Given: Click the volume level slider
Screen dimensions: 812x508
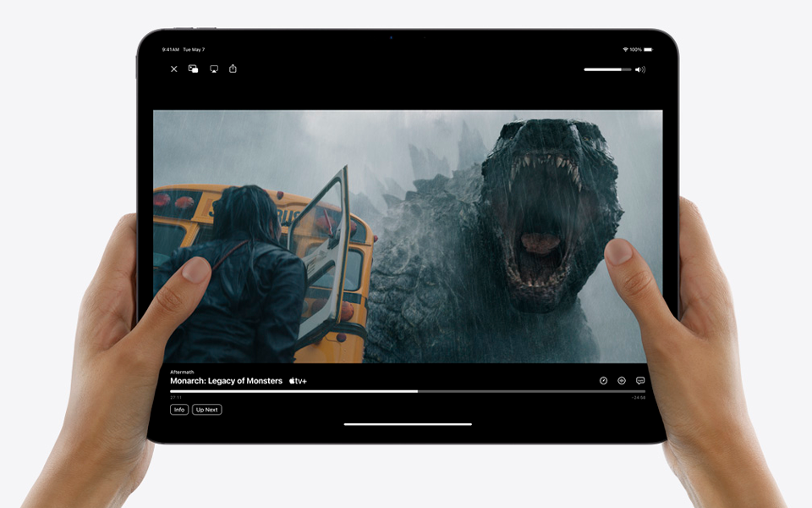Looking at the screenshot, I should [606, 69].
